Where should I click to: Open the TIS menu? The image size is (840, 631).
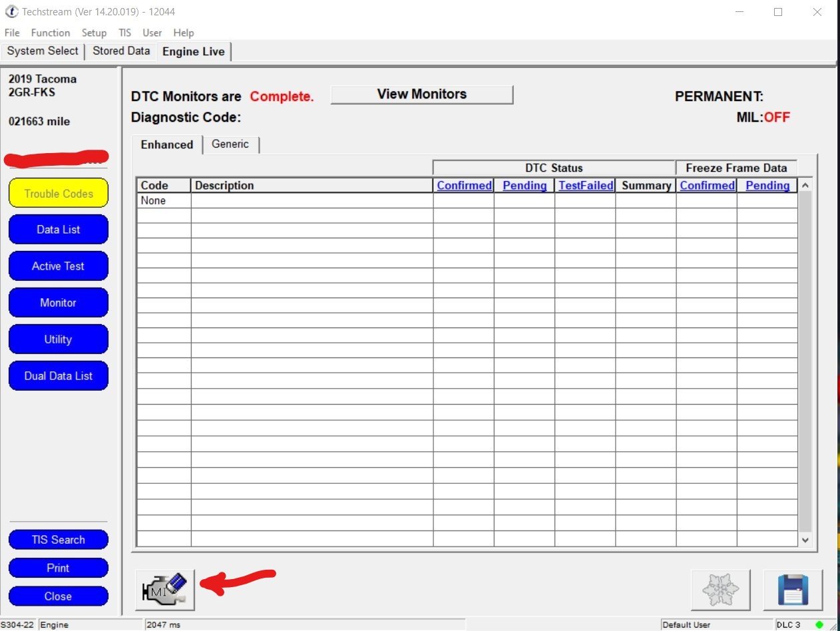[x=125, y=33]
